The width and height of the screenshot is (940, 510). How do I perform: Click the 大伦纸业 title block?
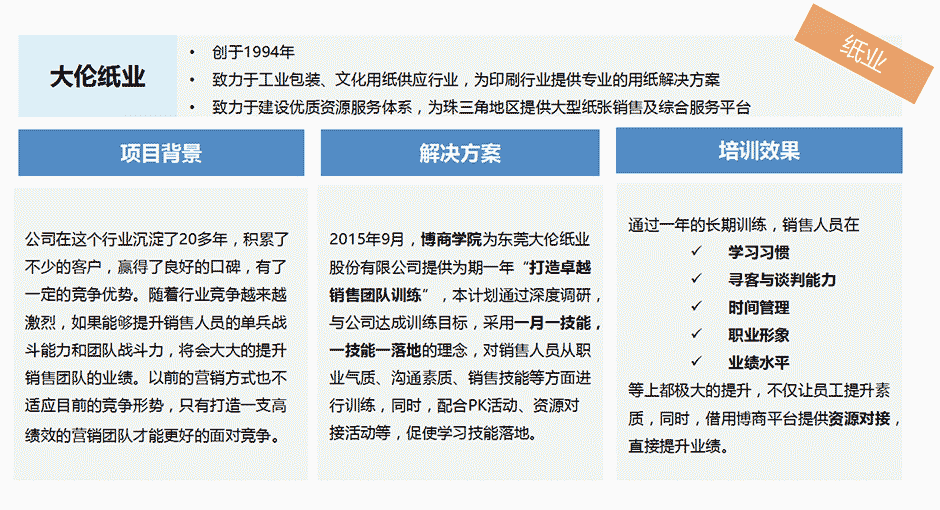[x=98, y=77]
